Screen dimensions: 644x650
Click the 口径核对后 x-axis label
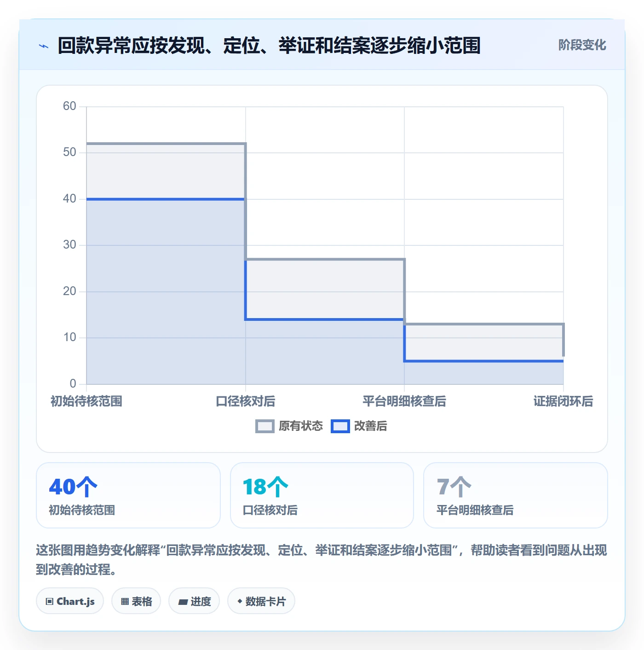click(x=246, y=401)
